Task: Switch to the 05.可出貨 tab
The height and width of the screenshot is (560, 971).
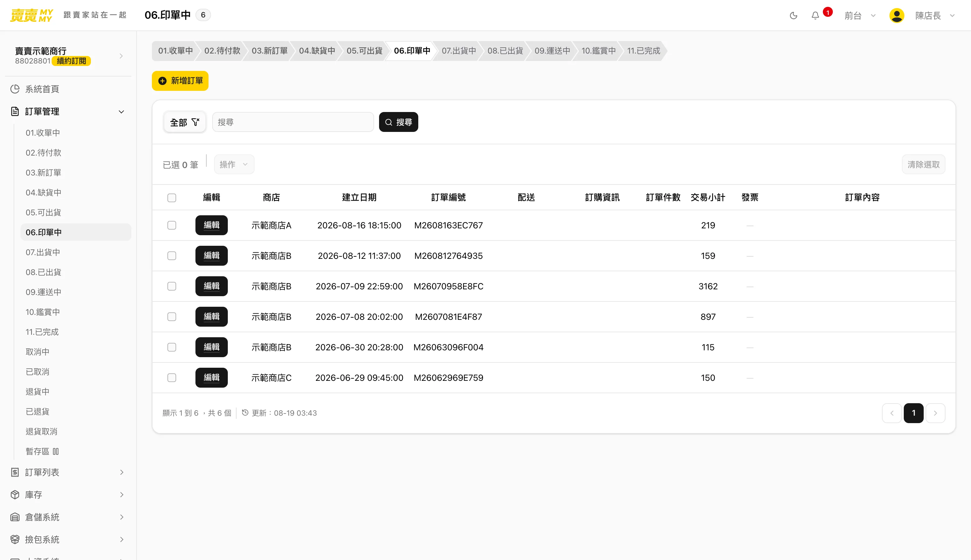Action: [x=364, y=51]
